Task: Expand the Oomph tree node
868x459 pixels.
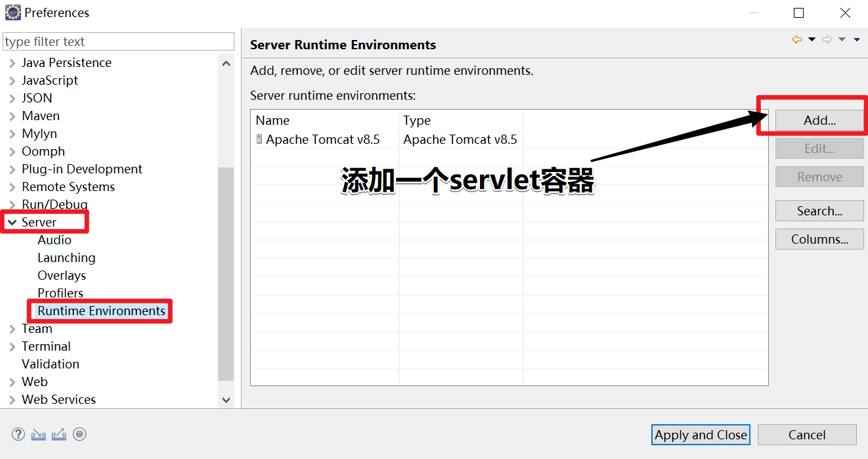Action: [12, 152]
